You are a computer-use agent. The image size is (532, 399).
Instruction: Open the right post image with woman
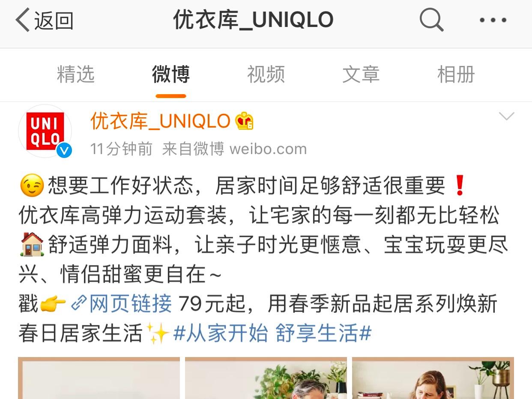click(x=433, y=378)
